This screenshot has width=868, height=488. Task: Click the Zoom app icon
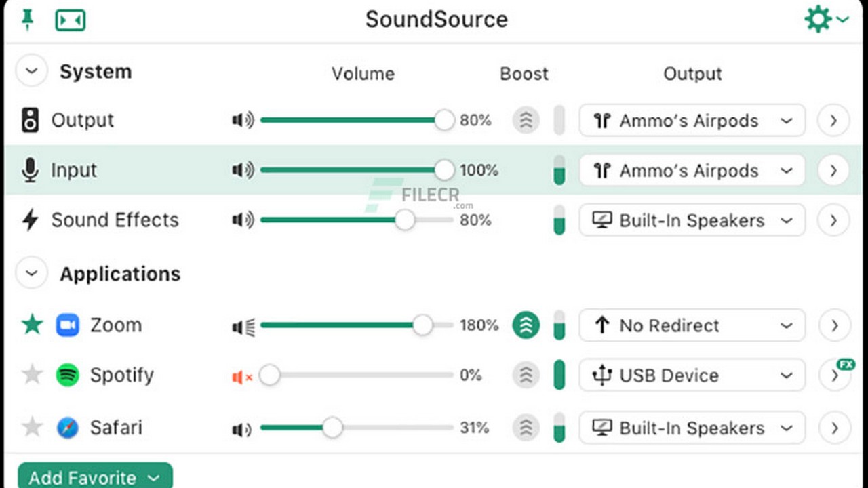click(x=68, y=325)
